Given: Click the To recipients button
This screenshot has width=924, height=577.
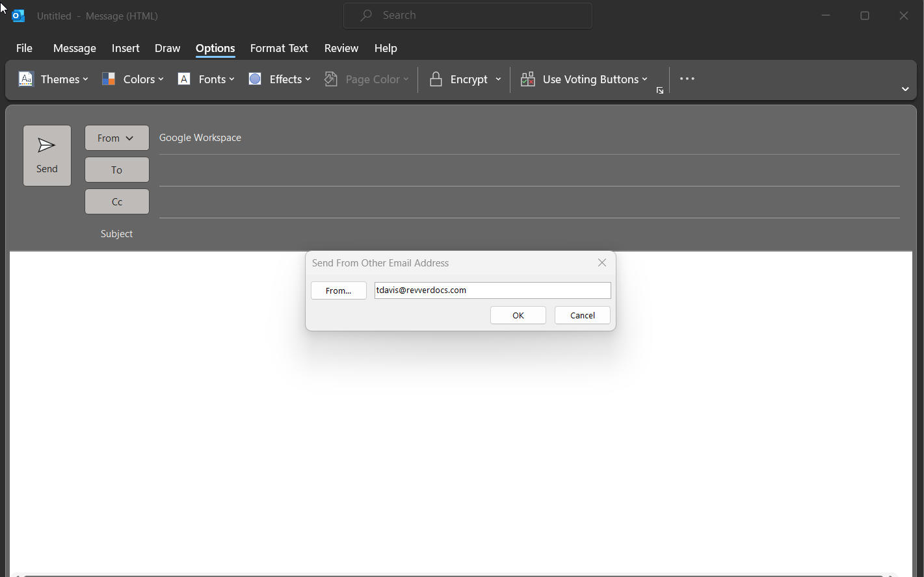Looking at the screenshot, I should pyautogui.click(x=117, y=170).
